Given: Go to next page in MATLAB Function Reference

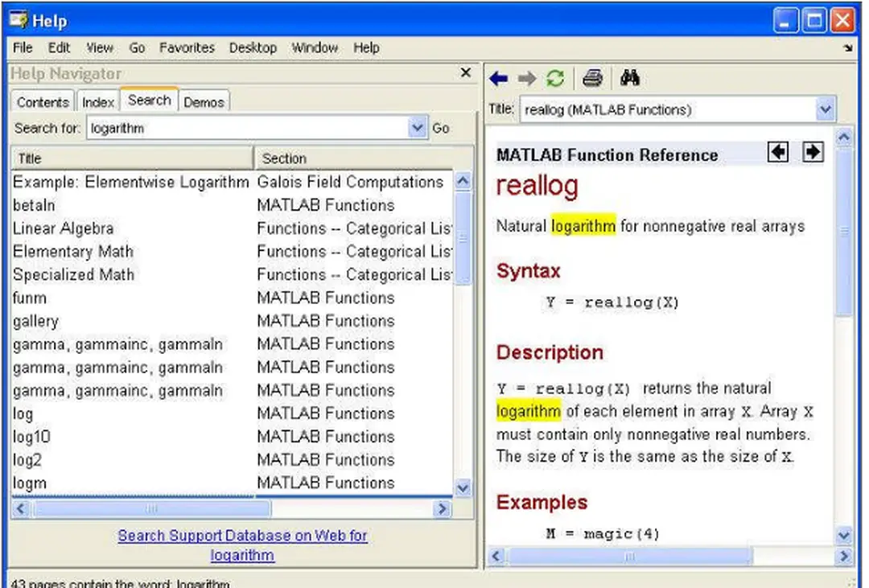Looking at the screenshot, I should (x=812, y=152).
